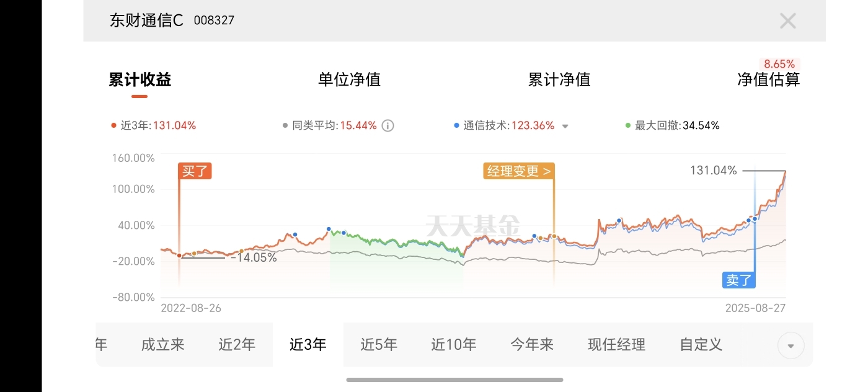Close the 东财通信C chart panel
868x392 pixels.
(787, 21)
